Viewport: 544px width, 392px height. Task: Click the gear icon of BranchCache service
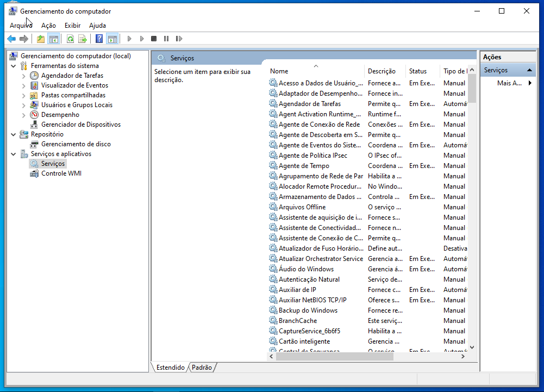(273, 320)
